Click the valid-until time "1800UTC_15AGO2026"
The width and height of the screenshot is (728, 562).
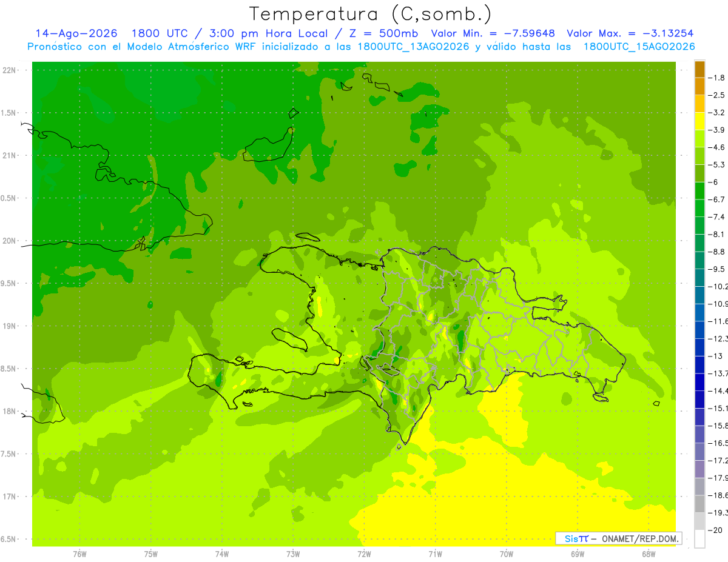tap(639, 47)
